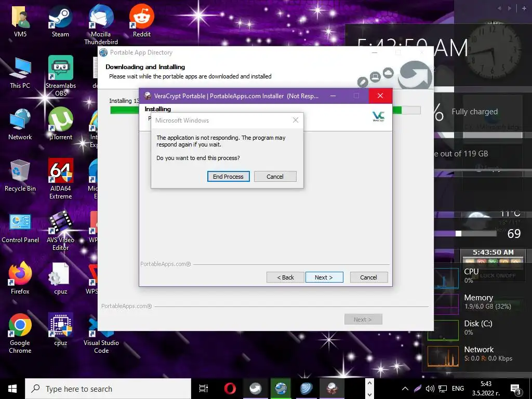The height and width of the screenshot is (399, 532).
Task: Launch Mozilla Thunderbird from desktop
Action: click(101, 24)
